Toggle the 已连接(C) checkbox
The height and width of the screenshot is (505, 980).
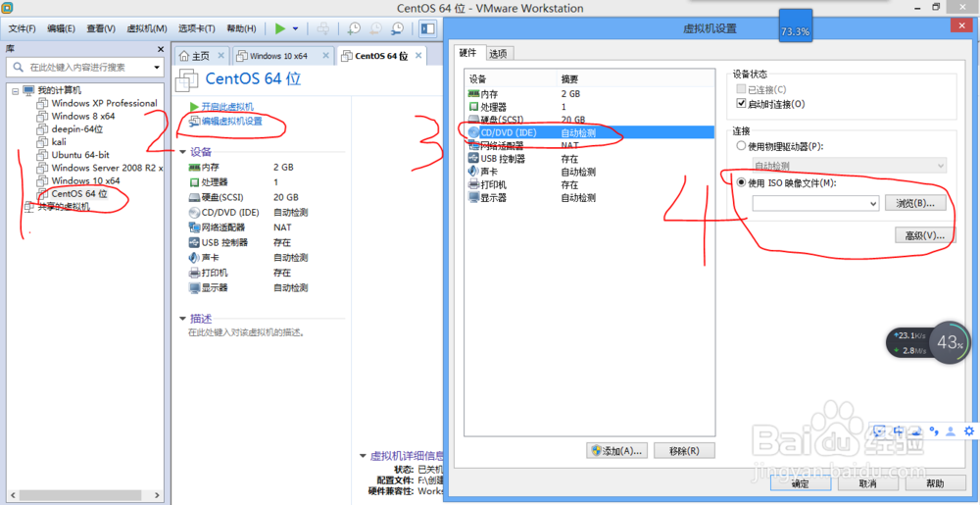(x=742, y=90)
